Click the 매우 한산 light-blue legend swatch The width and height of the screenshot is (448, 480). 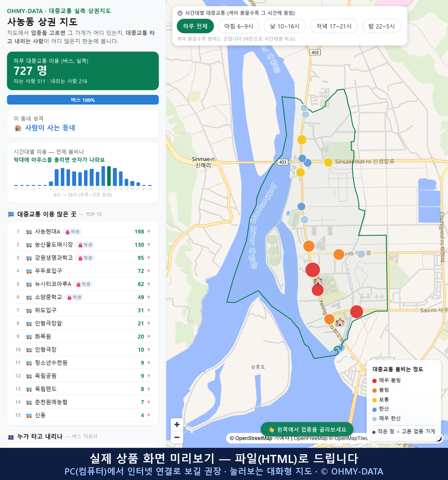[374, 419]
